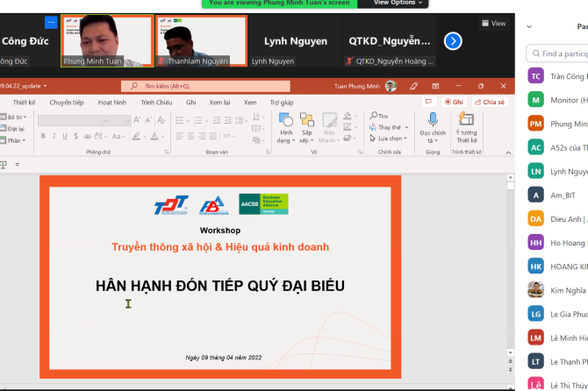Show next video tiles with blue arrow
Screen dimensions: 588x391
453,40
